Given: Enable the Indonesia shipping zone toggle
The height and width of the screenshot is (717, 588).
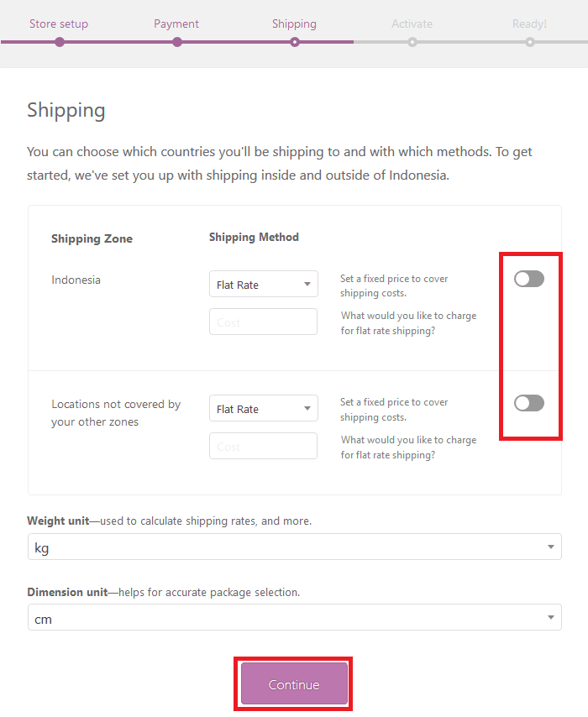Looking at the screenshot, I should tap(529, 279).
